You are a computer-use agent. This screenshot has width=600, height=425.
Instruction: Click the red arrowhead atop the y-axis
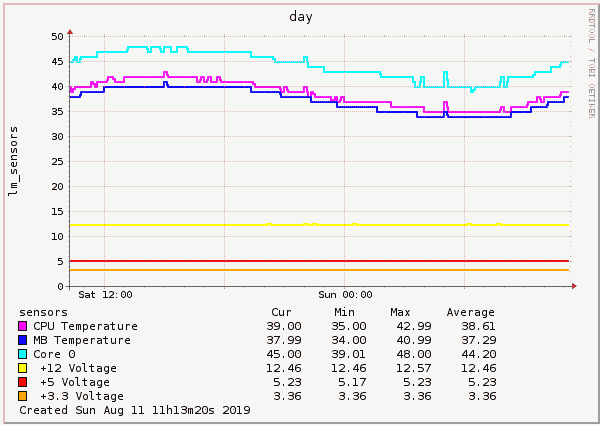point(70,32)
